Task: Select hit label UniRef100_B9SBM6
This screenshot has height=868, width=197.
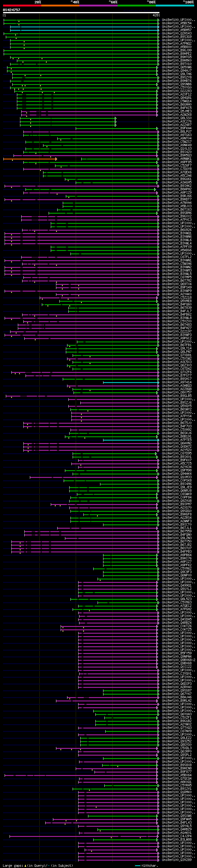Action: coord(177,213)
